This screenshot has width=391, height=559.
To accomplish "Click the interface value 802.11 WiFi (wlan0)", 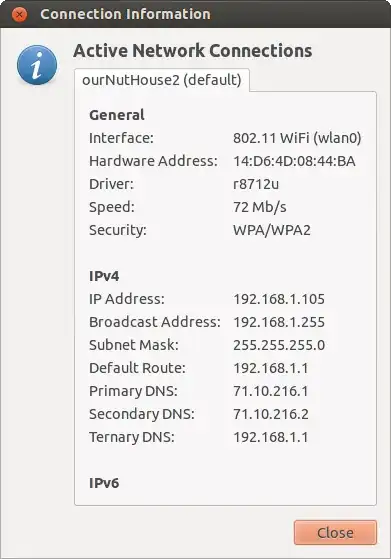I will coord(297,138).
